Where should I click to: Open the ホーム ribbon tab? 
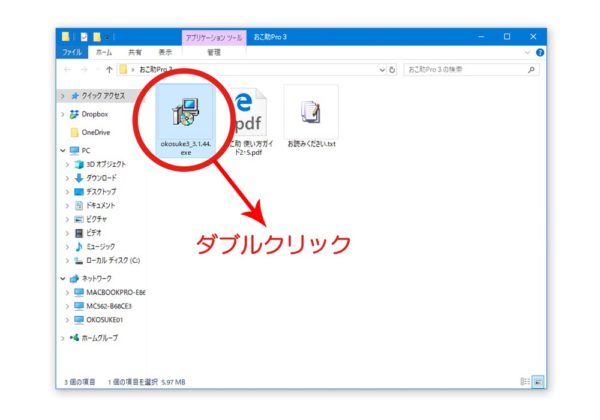[104, 52]
